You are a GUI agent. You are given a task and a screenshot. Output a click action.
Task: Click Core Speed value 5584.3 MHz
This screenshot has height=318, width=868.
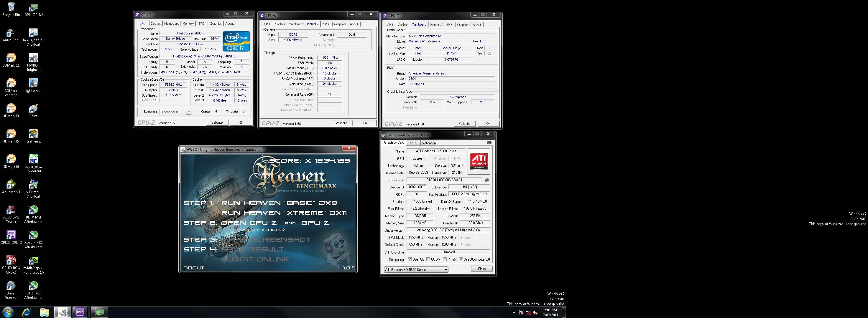tap(173, 85)
